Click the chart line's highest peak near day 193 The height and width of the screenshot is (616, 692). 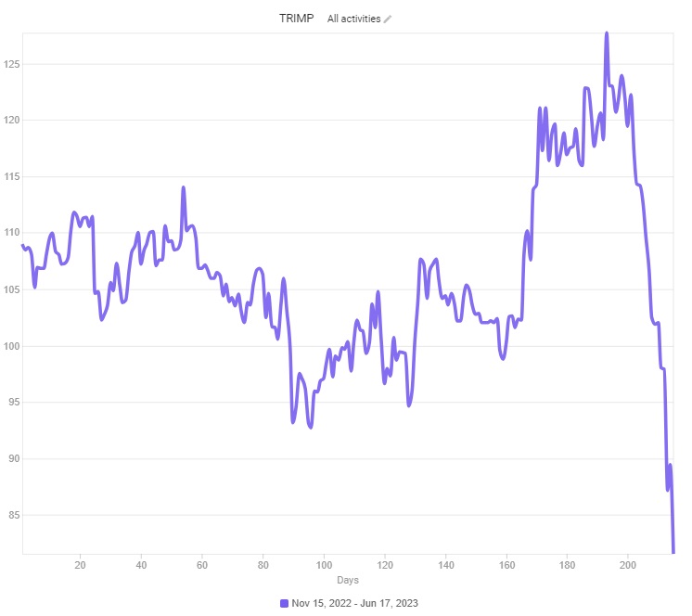607,34
